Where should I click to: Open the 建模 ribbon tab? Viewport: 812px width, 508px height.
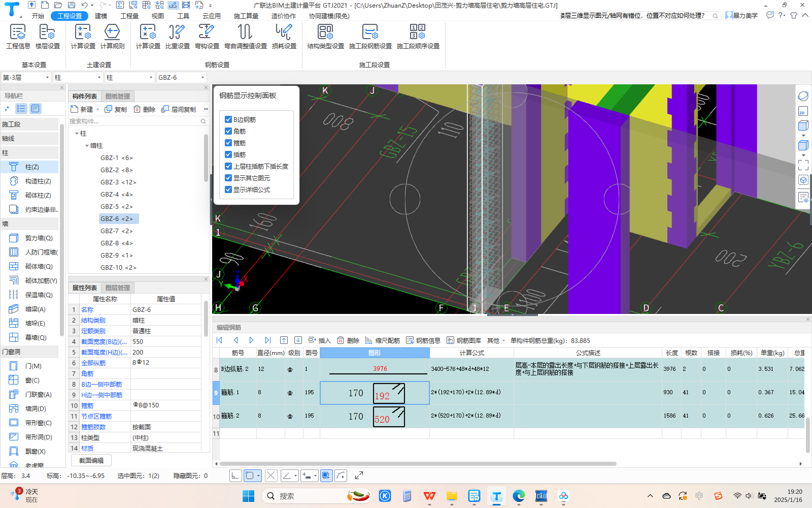pyautogui.click(x=101, y=16)
